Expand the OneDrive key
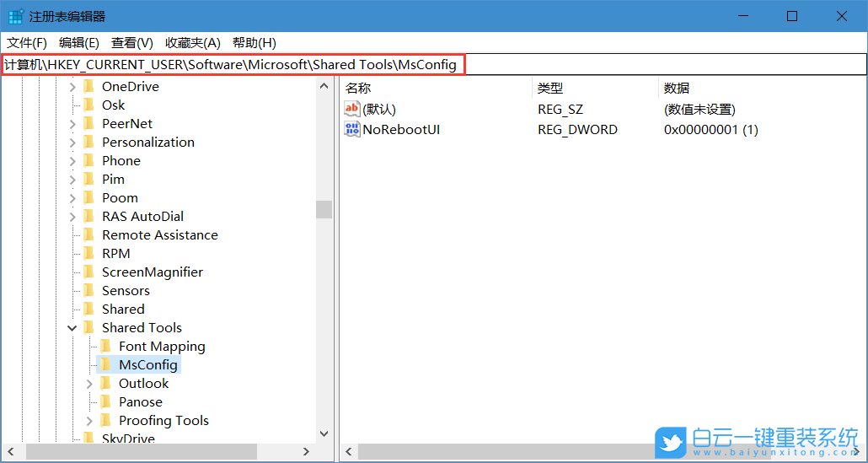The image size is (868, 463). [x=72, y=87]
